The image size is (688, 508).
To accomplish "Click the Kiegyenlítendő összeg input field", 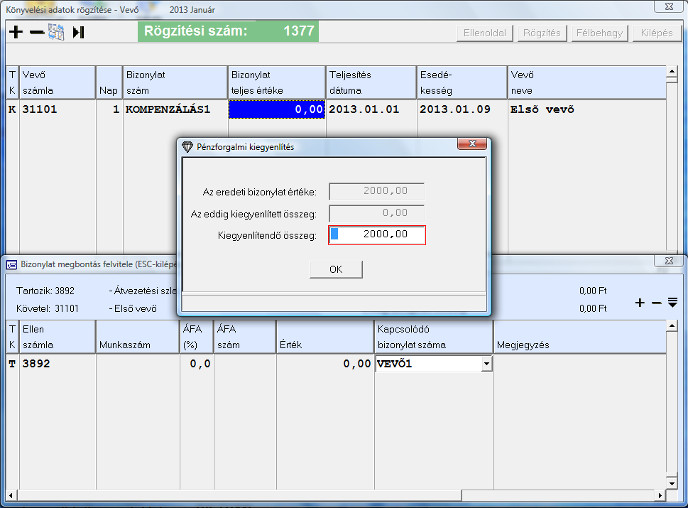I will click(x=377, y=235).
